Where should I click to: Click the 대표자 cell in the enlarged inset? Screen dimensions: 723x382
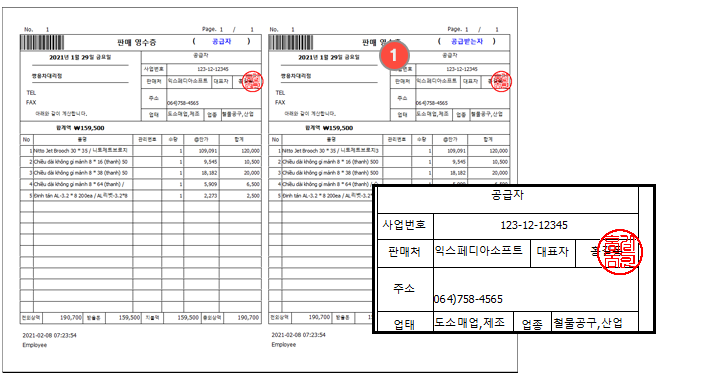(x=553, y=252)
